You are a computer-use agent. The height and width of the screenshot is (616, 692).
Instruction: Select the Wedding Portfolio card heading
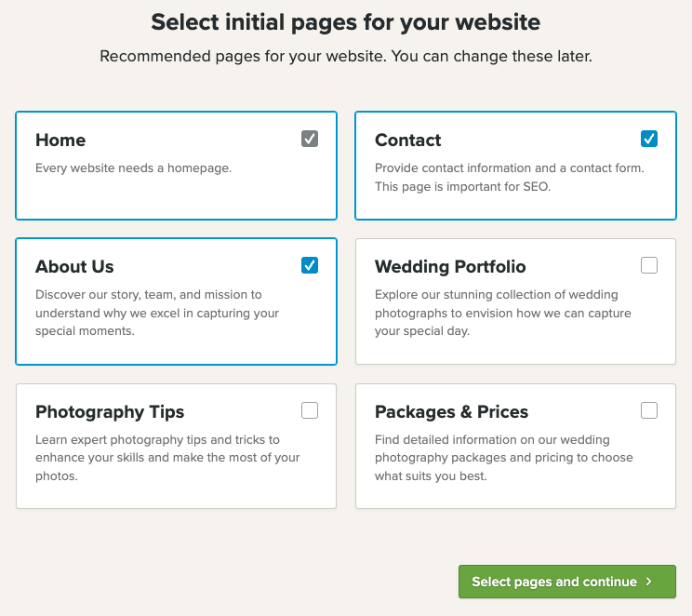tap(450, 267)
